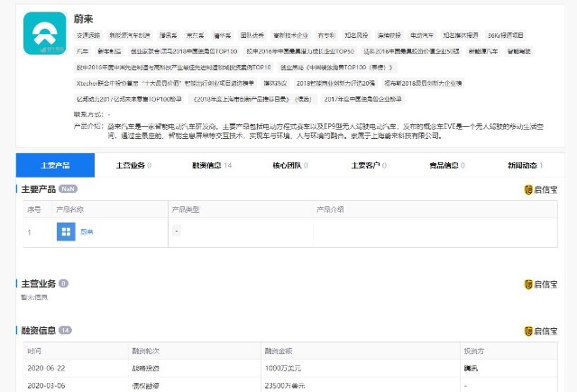Click the 2020-06-22 date cell
The width and height of the screenshot is (577, 392).
click(46, 368)
